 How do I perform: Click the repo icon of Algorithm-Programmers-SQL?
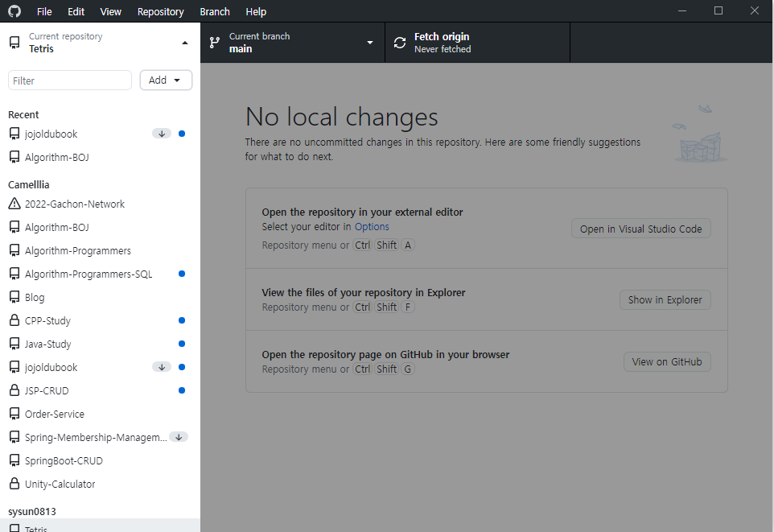(x=14, y=274)
